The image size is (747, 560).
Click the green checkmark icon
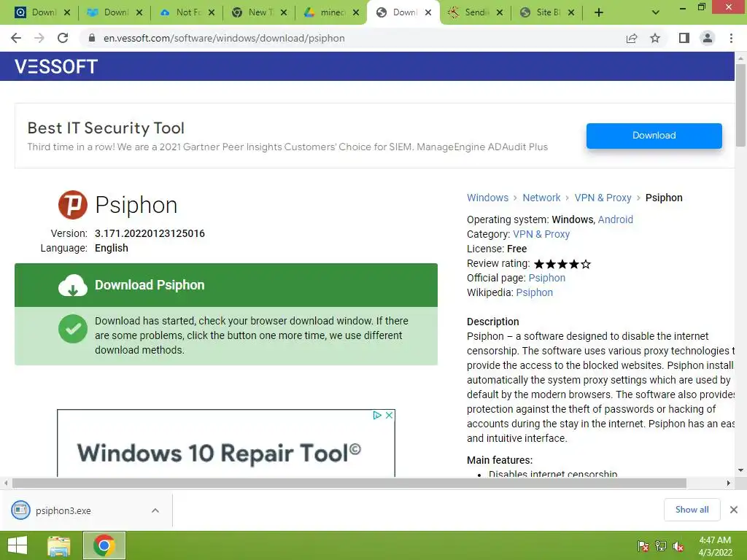73,329
